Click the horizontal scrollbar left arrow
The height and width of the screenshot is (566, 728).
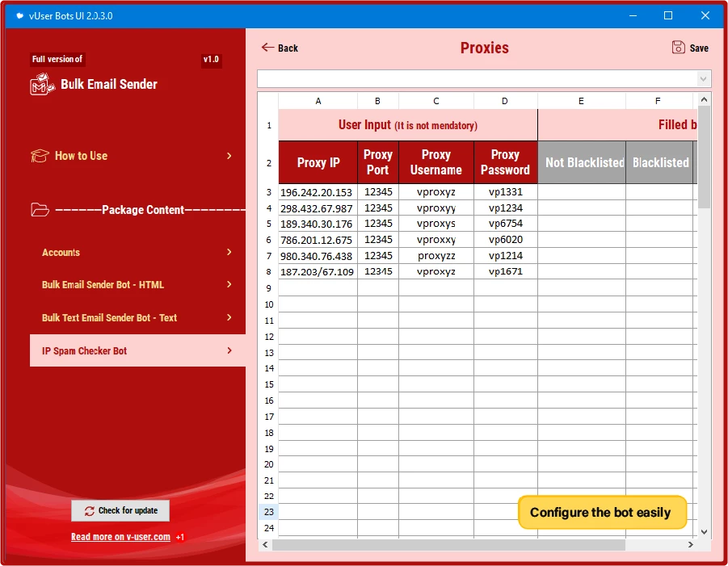(265, 545)
